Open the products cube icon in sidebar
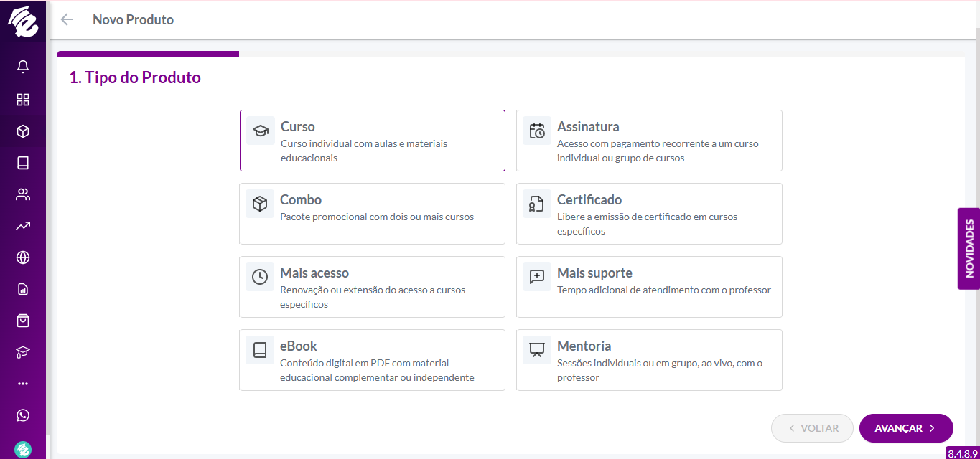The image size is (980, 459). point(23,131)
